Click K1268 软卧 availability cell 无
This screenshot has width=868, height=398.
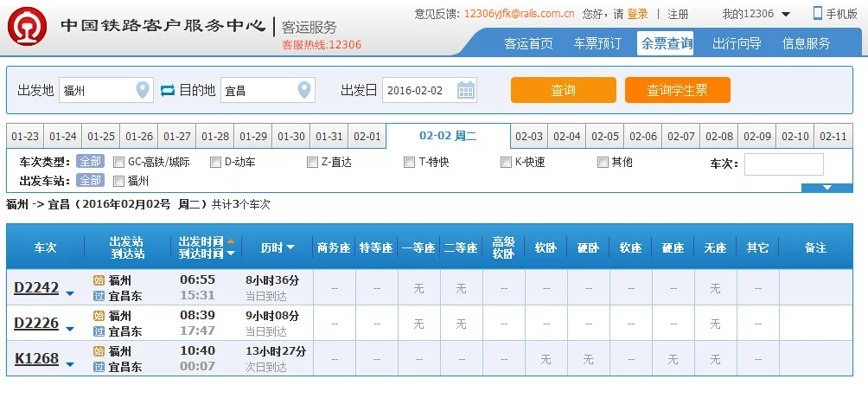click(546, 359)
